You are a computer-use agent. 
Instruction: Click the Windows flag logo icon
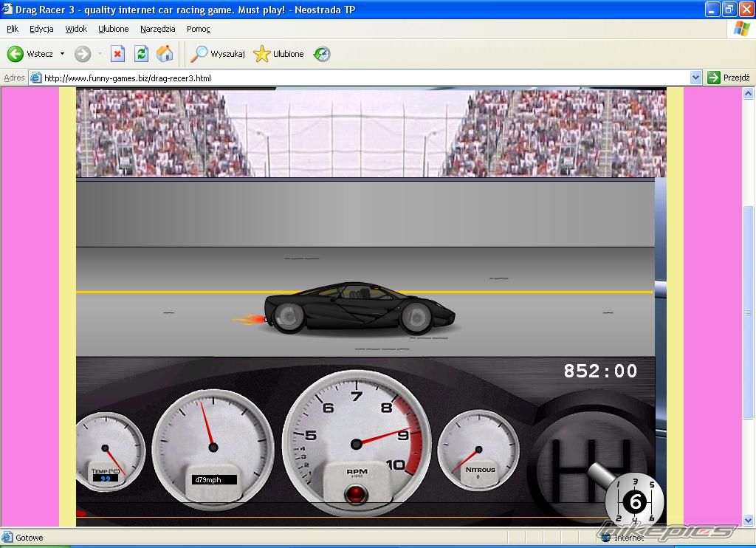click(741, 29)
